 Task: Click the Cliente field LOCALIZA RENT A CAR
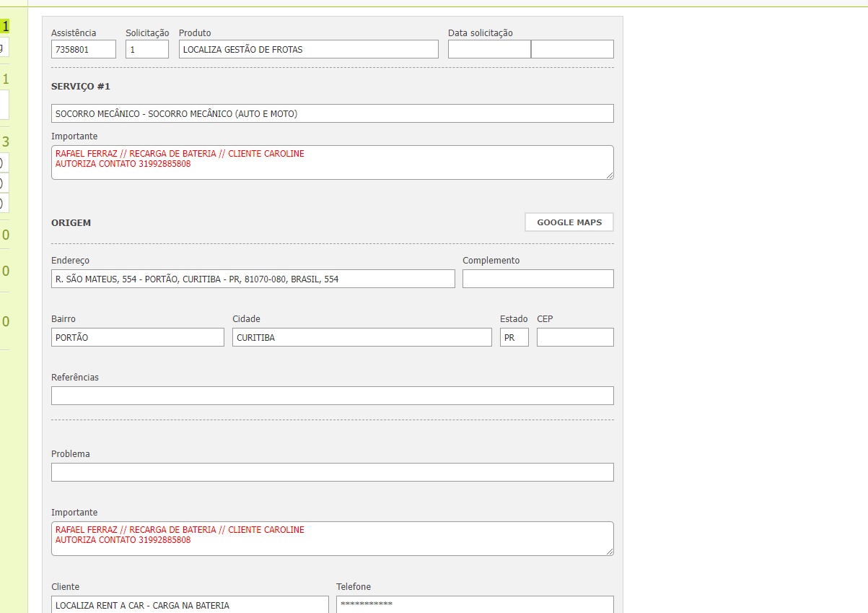pyautogui.click(x=190, y=604)
